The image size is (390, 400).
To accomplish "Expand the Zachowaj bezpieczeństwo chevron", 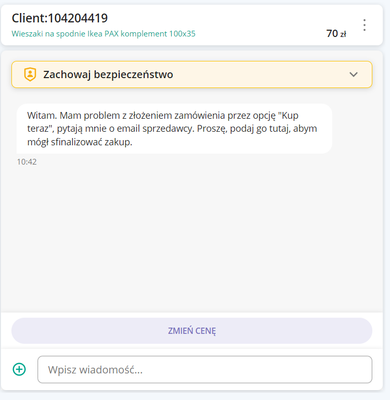I will click(353, 74).
